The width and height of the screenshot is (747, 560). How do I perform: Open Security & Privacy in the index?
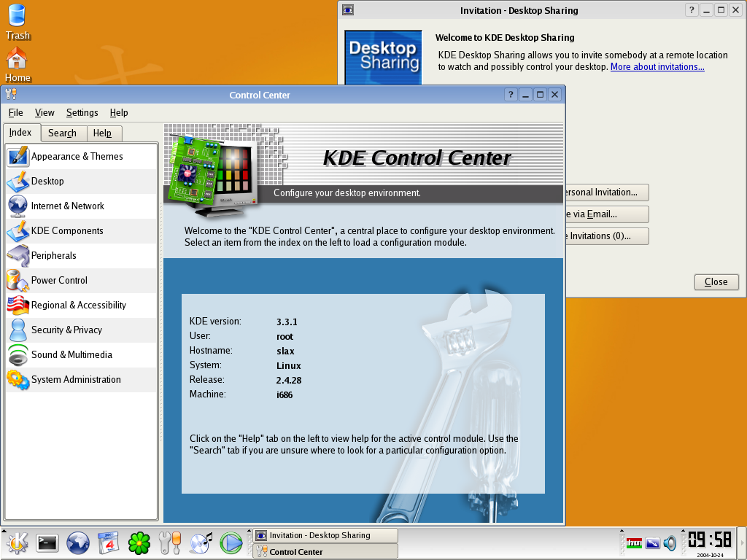[x=81, y=330]
